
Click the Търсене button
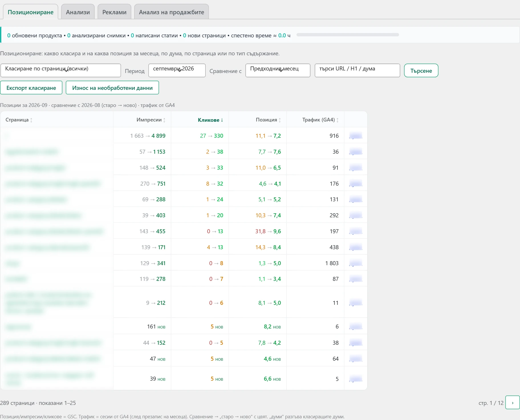[x=421, y=70]
